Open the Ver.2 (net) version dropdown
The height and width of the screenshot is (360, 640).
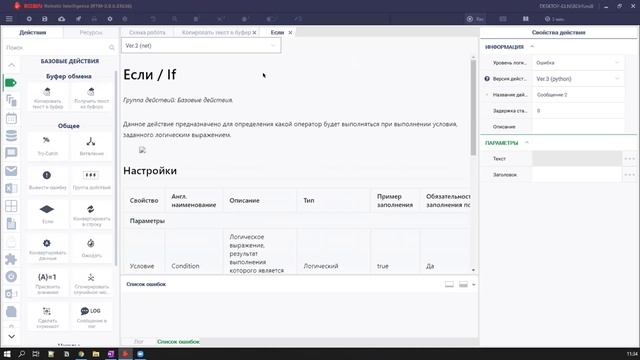pos(201,46)
